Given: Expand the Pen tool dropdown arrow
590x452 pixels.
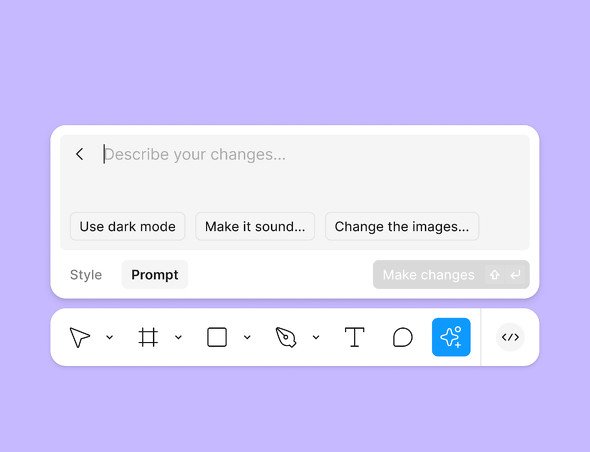Looking at the screenshot, I should pos(316,337).
